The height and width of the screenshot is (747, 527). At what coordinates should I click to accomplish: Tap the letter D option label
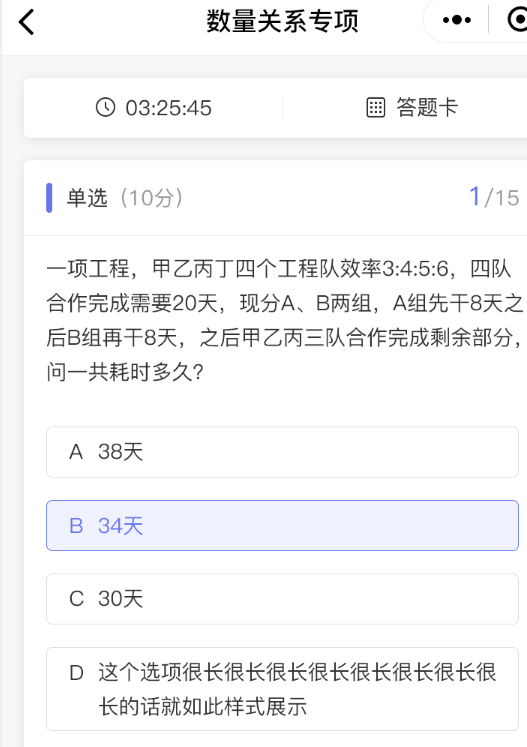(x=76, y=673)
